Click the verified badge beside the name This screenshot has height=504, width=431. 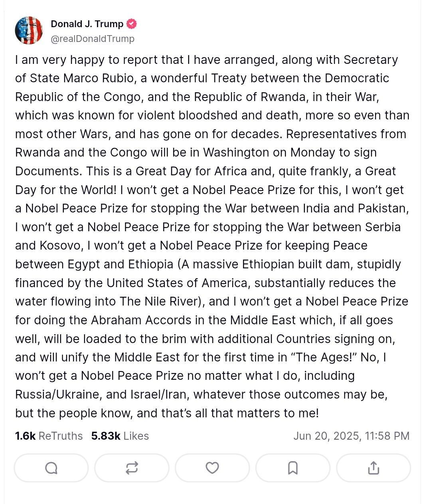tap(132, 24)
